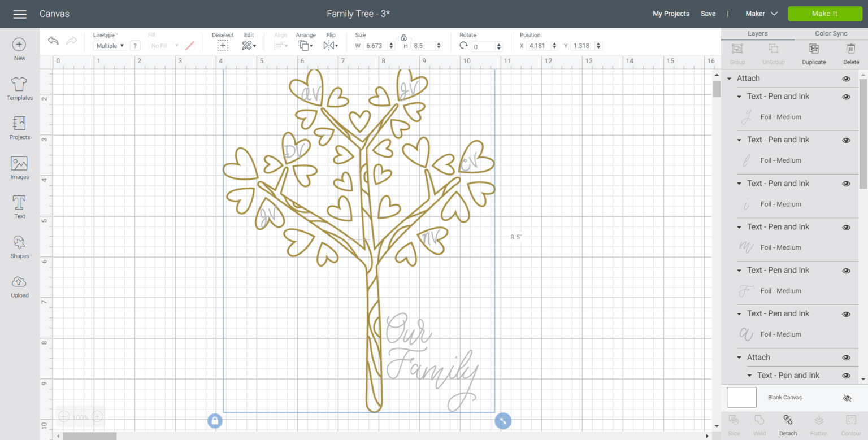Open the Linetype dropdown
Viewport: 868px width, 440px height.
coord(109,46)
